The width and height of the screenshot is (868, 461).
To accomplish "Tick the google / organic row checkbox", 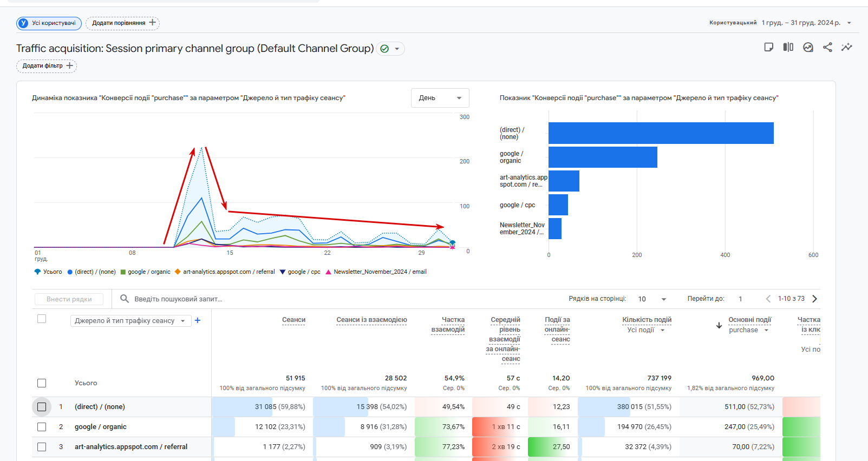I will tap(42, 427).
